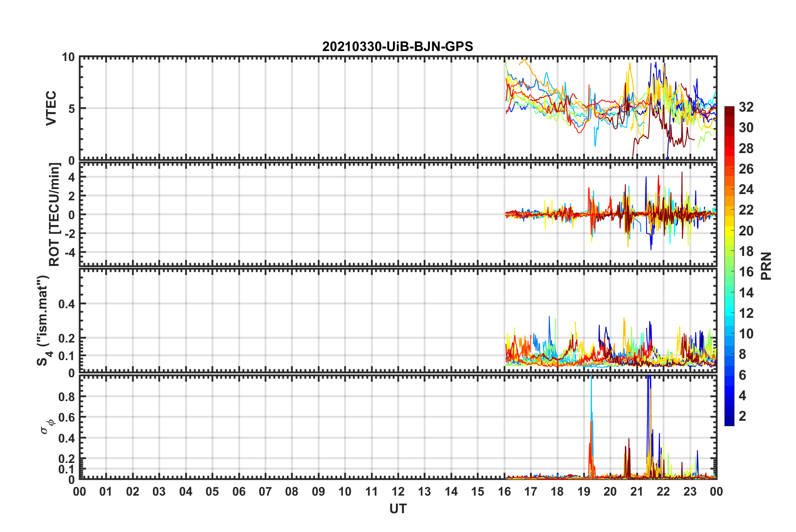Click x-axis tick label 02

click(133, 491)
